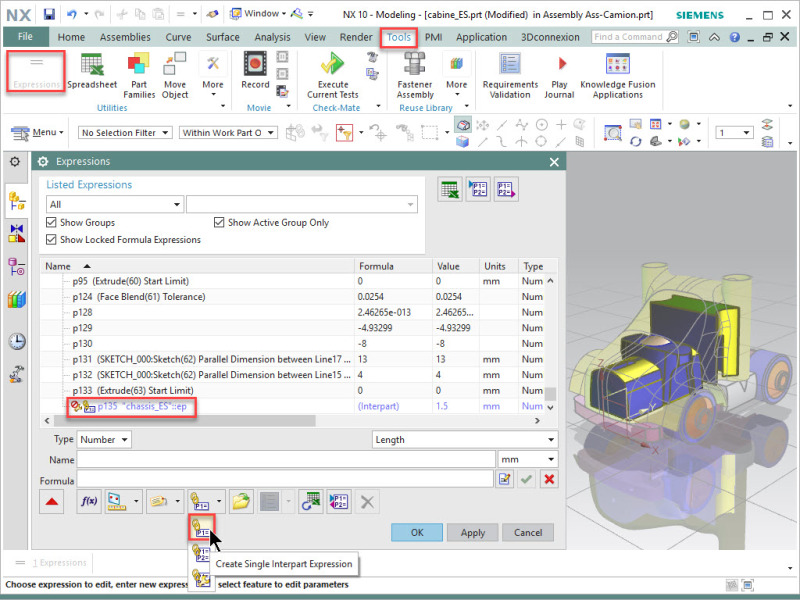Sort by the Name column header
This screenshot has width=800, height=600.
197,266
